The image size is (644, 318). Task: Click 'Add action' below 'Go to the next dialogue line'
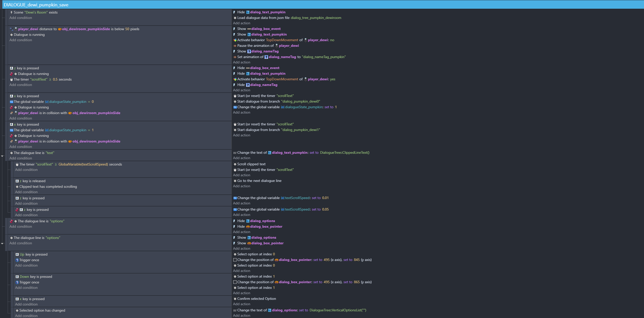point(241,186)
